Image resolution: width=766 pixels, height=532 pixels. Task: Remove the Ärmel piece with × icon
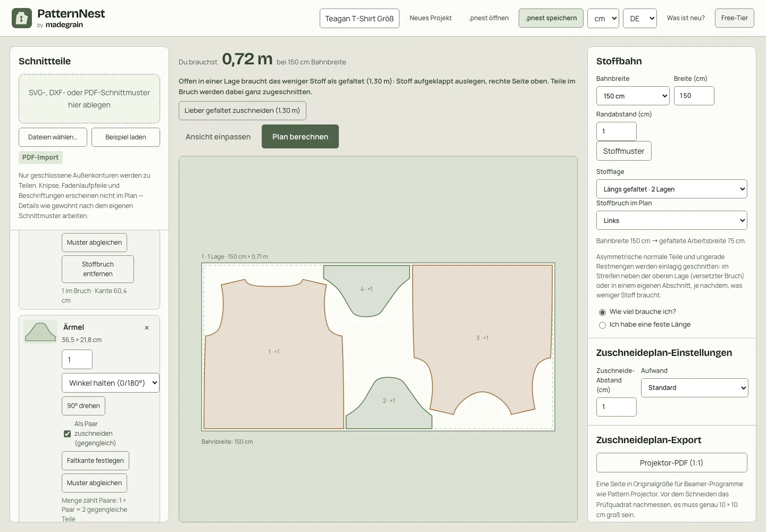147,328
